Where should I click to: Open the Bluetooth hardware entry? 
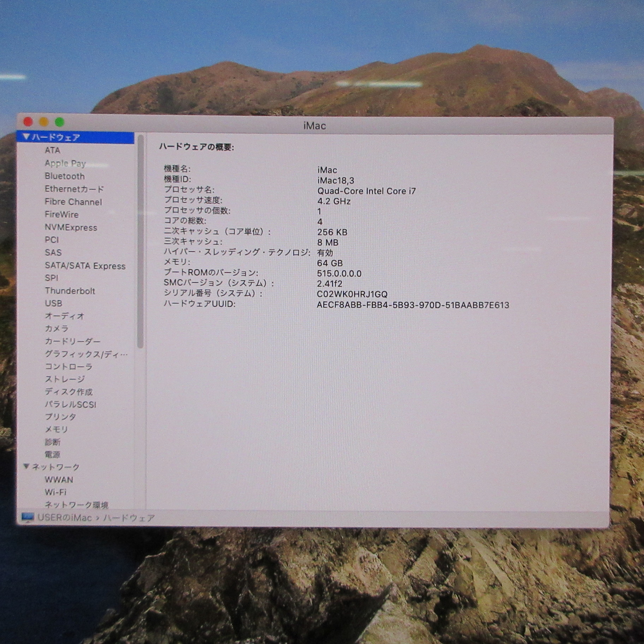pyautogui.click(x=65, y=176)
